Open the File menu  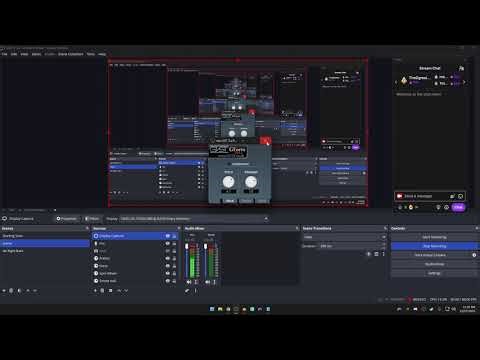(x=4, y=54)
